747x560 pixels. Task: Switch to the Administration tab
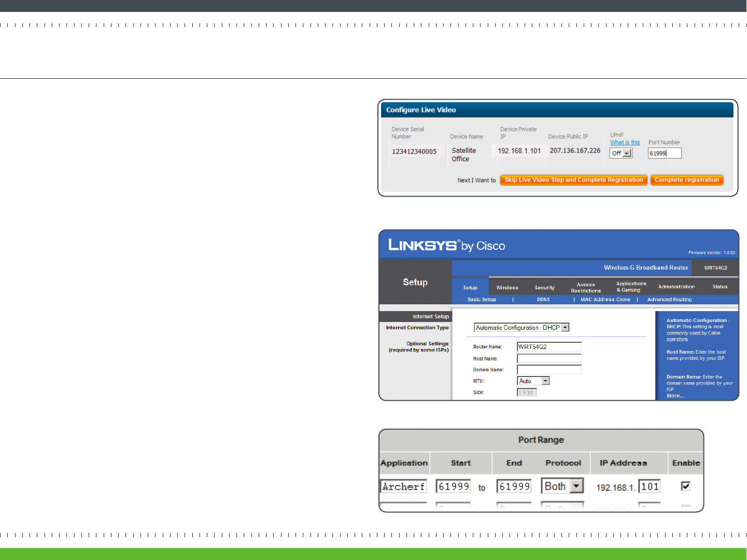coord(676,287)
